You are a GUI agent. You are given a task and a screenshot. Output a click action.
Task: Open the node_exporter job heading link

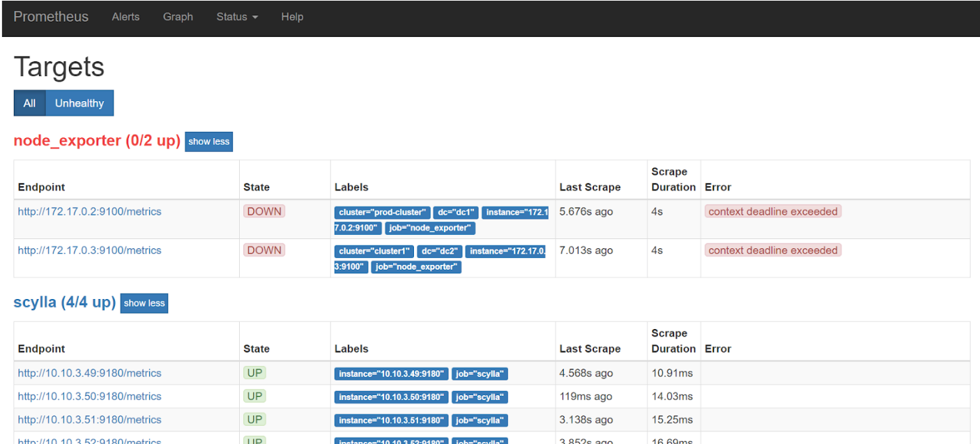[x=96, y=141]
